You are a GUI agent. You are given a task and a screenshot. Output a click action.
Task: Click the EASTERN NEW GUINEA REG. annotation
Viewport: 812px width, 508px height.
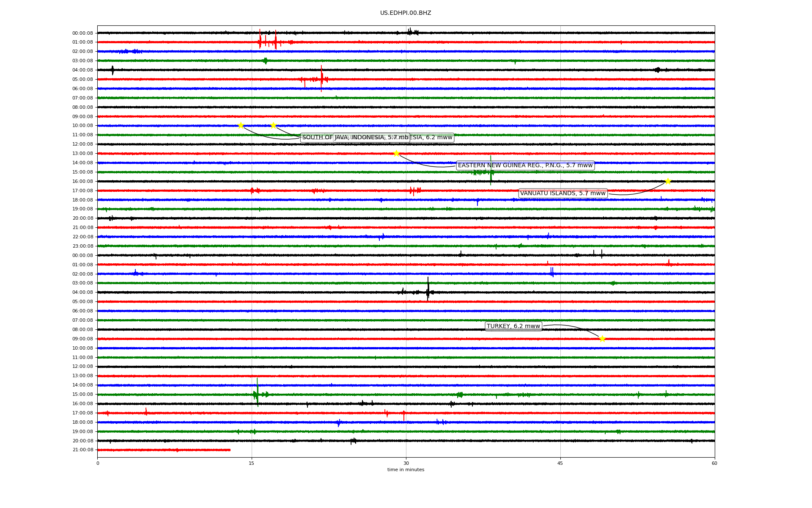(525, 166)
